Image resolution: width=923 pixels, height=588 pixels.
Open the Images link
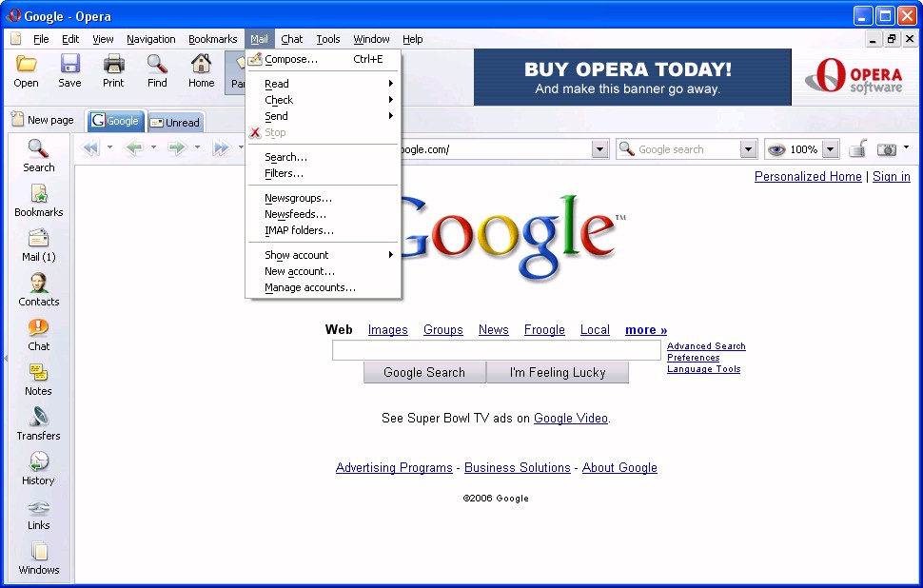(388, 329)
